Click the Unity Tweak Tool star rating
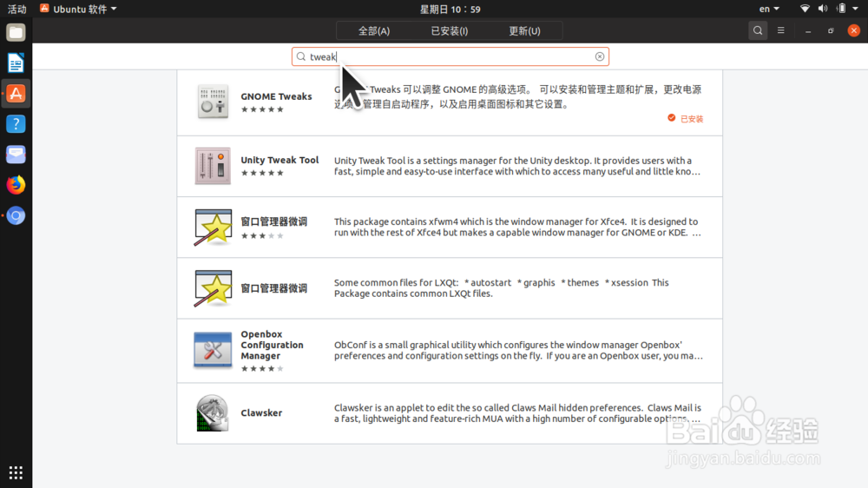The height and width of the screenshot is (488, 868). 262,173
